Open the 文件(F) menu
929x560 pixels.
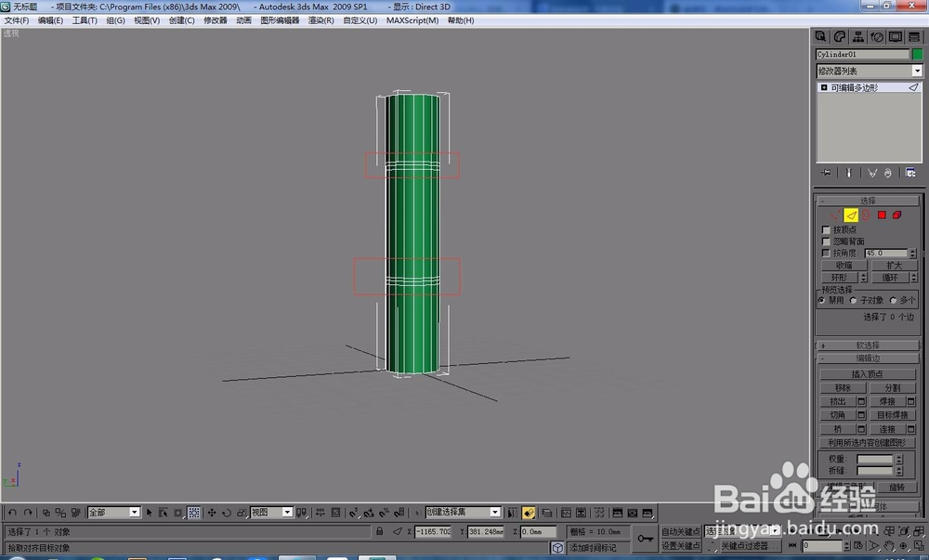click(x=17, y=20)
